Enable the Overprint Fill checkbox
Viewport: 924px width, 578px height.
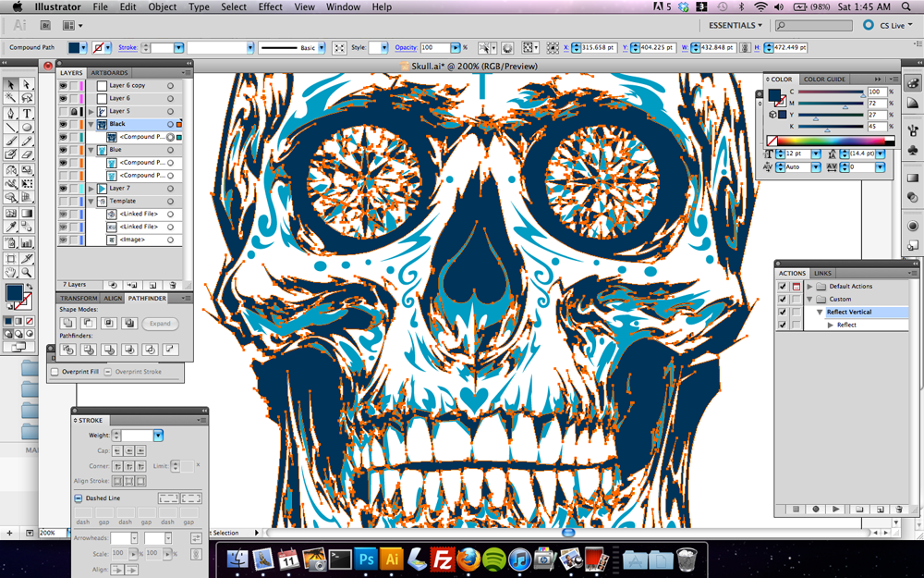click(x=55, y=372)
